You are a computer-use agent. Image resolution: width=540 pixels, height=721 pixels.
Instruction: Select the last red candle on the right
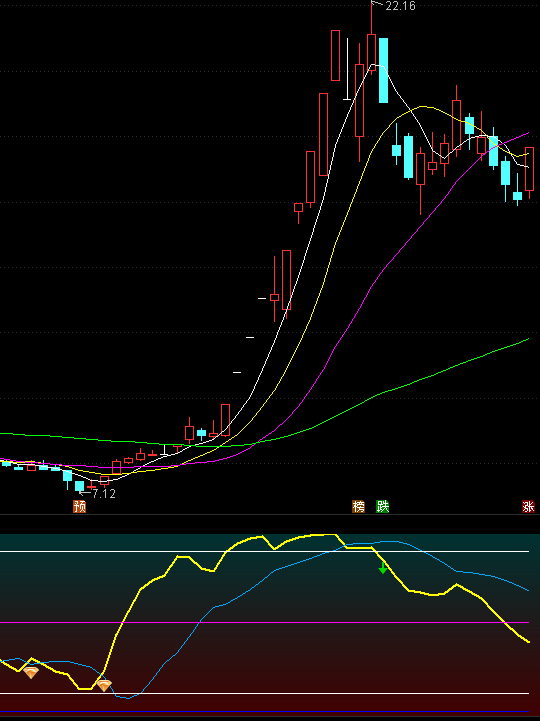click(x=529, y=169)
